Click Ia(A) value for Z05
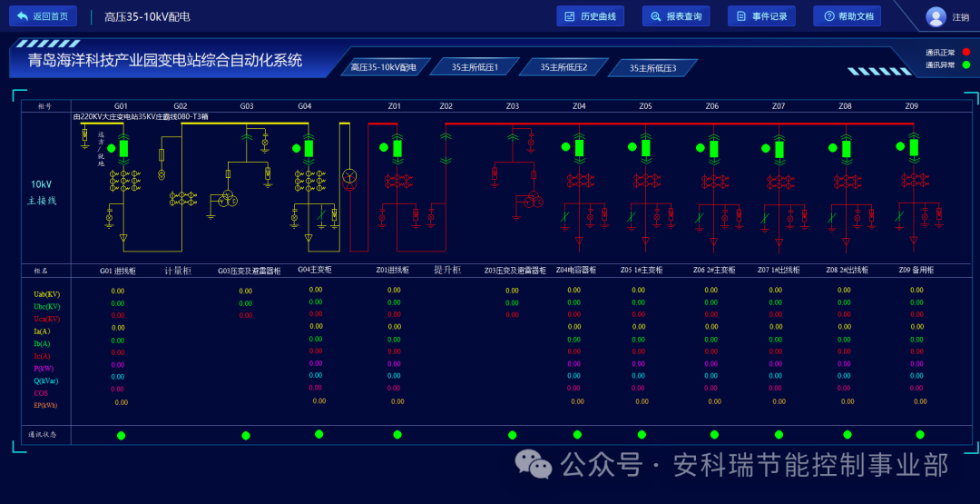 (638, 326)
